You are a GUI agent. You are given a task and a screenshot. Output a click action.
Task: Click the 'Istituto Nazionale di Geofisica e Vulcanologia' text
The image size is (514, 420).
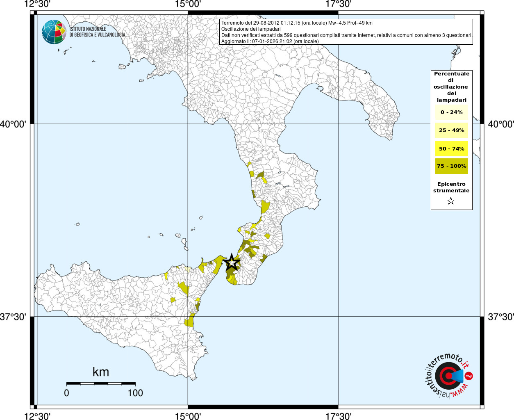pyautogui.click(x=97, y=32)
